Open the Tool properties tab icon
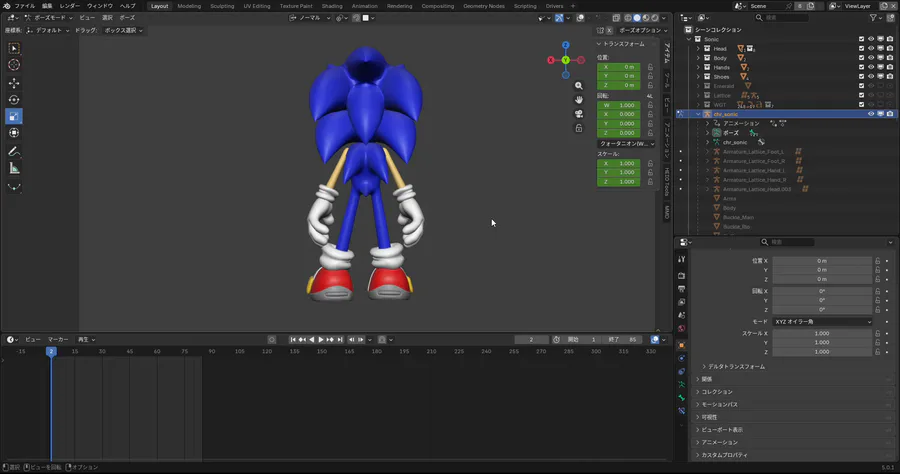900x474 pixels. click(681, 259)
